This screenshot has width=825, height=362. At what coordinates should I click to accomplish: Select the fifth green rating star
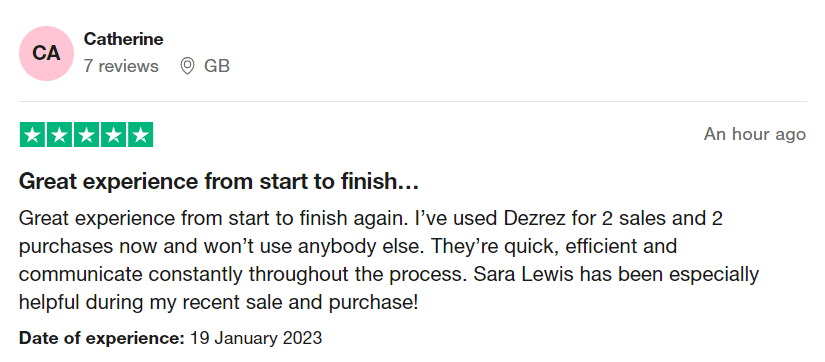(140, 135)
